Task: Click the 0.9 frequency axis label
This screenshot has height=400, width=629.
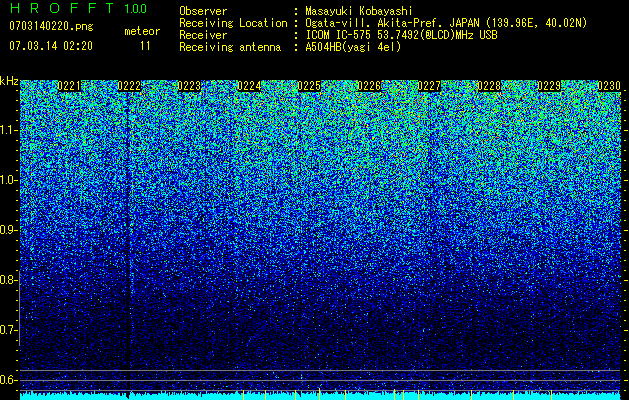Action: pyautogui.click(x=8, y=230)
